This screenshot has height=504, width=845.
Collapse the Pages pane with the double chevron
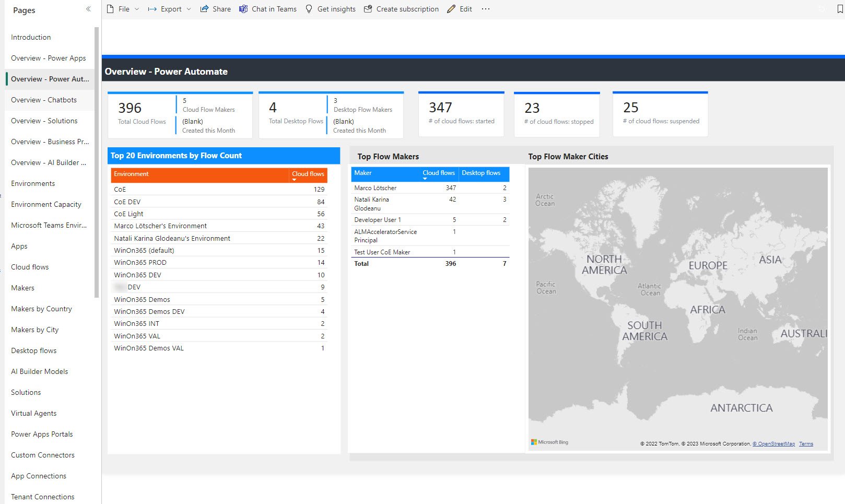click(88, 9)
